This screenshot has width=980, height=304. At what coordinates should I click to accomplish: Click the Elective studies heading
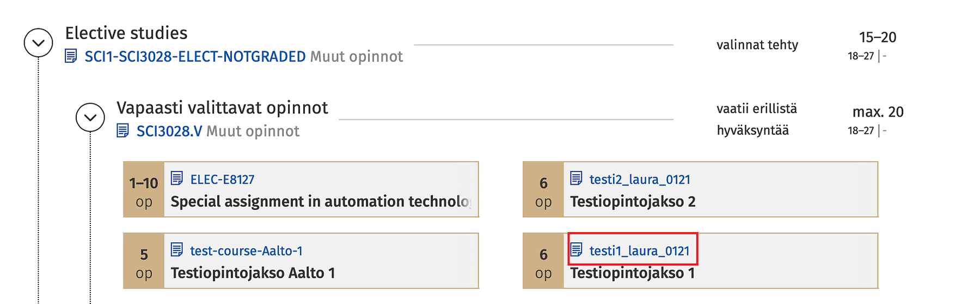click(x=126, y=33)
